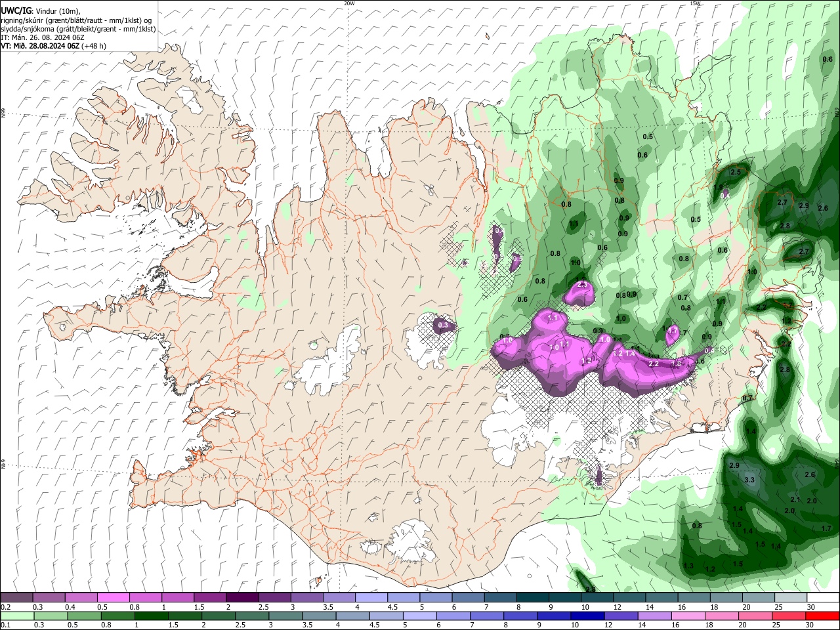The height and width of the screenshot is (630, 840).
Task: Pick the lavender 4 snow legend swatch
Action: pyautogui.click(x=371, y=597)
